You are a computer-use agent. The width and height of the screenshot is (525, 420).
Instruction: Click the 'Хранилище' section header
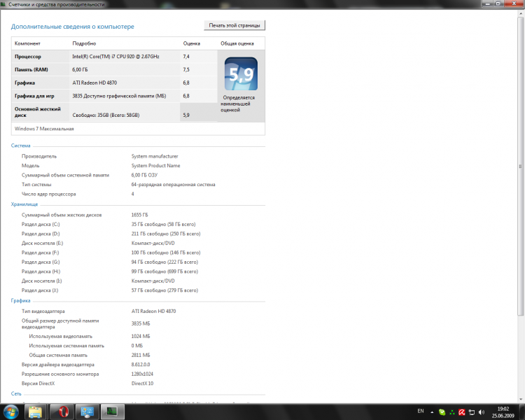click(24, 204)
